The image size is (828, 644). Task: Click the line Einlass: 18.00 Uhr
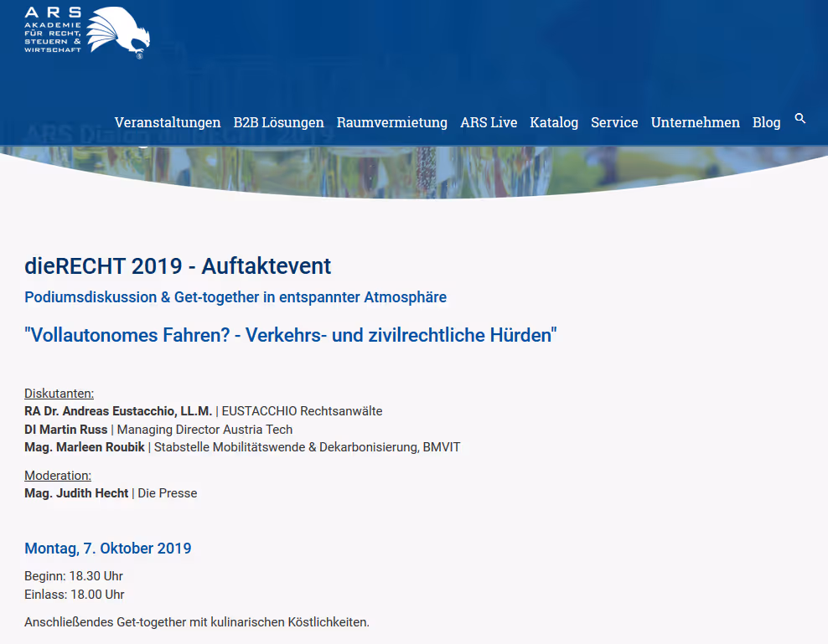point(74,595)
